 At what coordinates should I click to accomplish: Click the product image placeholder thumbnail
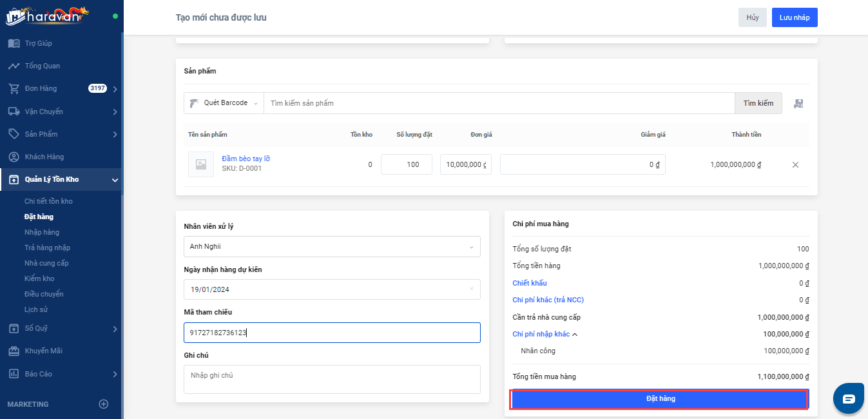click(x=201, y=164)
